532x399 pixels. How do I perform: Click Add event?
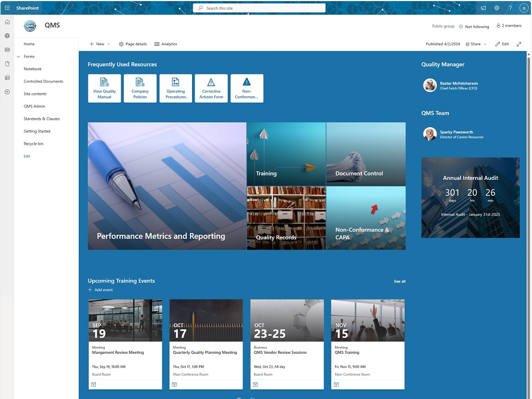(x=101, y=290)
